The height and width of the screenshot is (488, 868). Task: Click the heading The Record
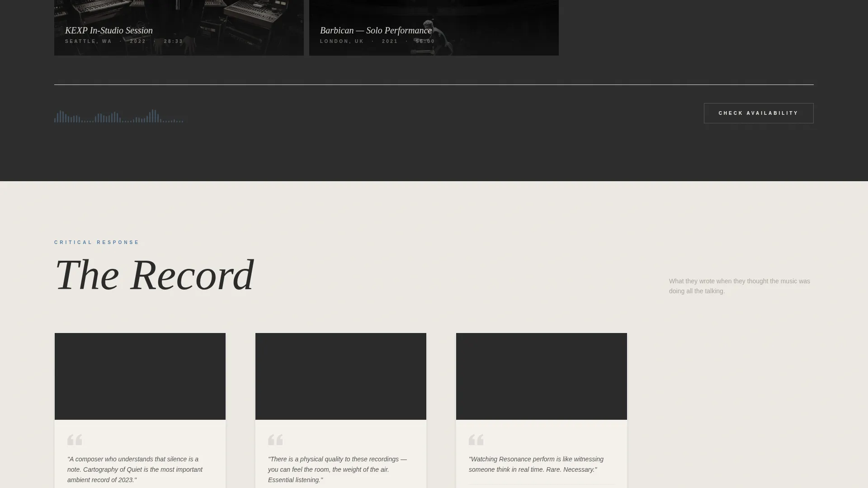[154, 275]
